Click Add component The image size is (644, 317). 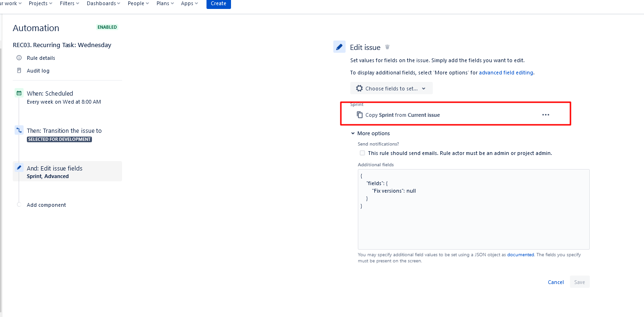coord(46,205)
